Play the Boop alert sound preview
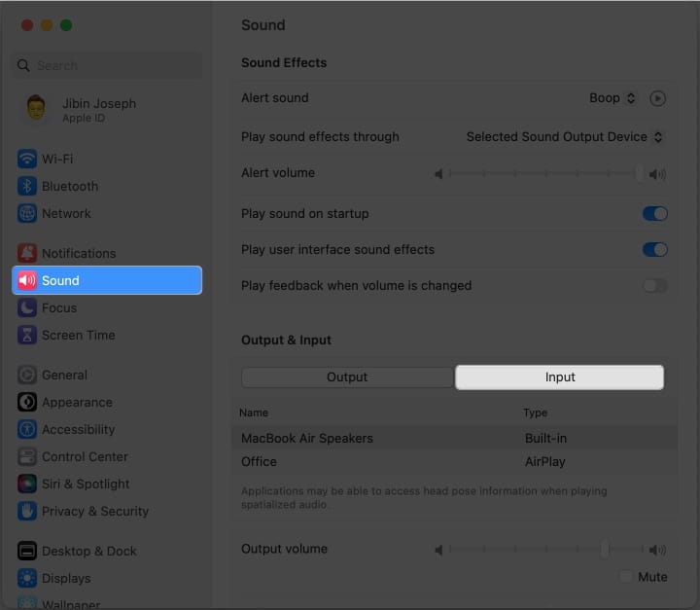This screenshot has height=610, width=700. [657, 98]
